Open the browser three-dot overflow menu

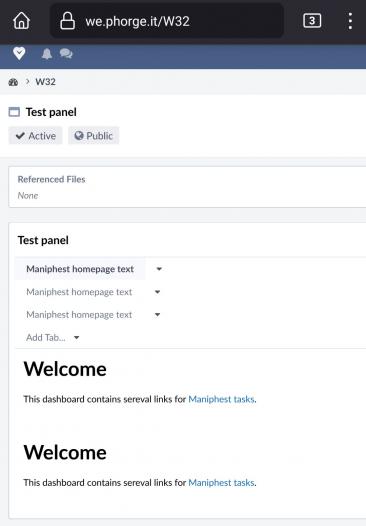tap(350, 21)
